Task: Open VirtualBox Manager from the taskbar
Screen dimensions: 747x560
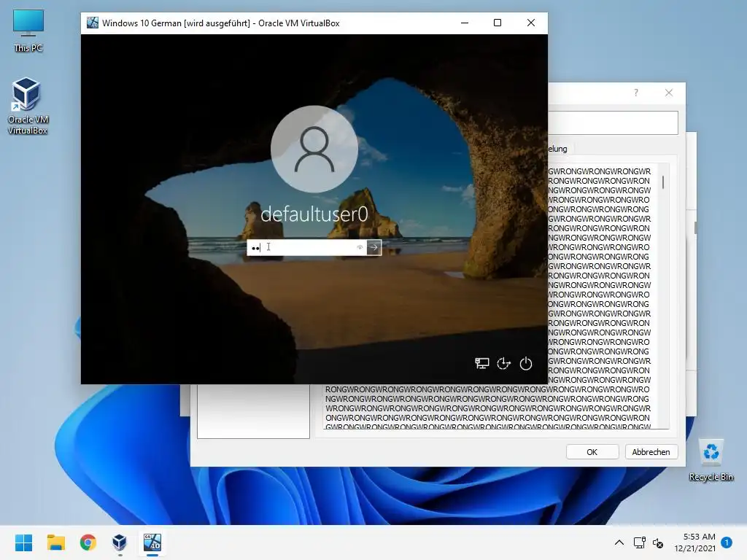Action: pos(120,542)
